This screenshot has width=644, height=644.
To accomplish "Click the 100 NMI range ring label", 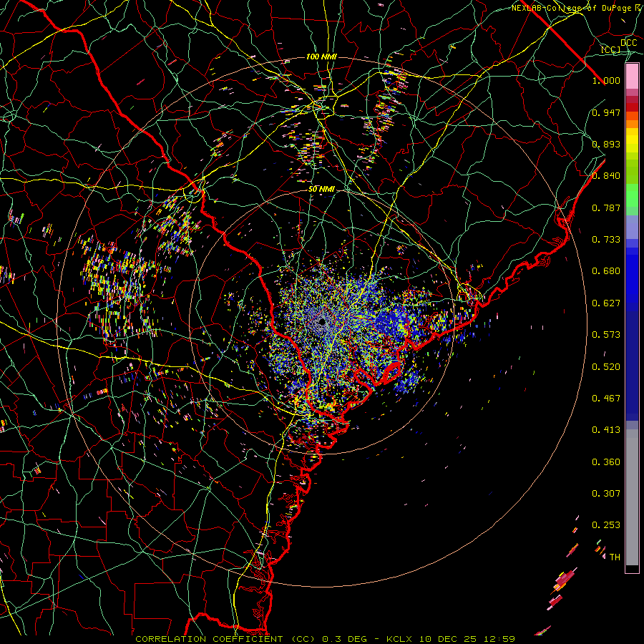I will click(x=321, y=57).
